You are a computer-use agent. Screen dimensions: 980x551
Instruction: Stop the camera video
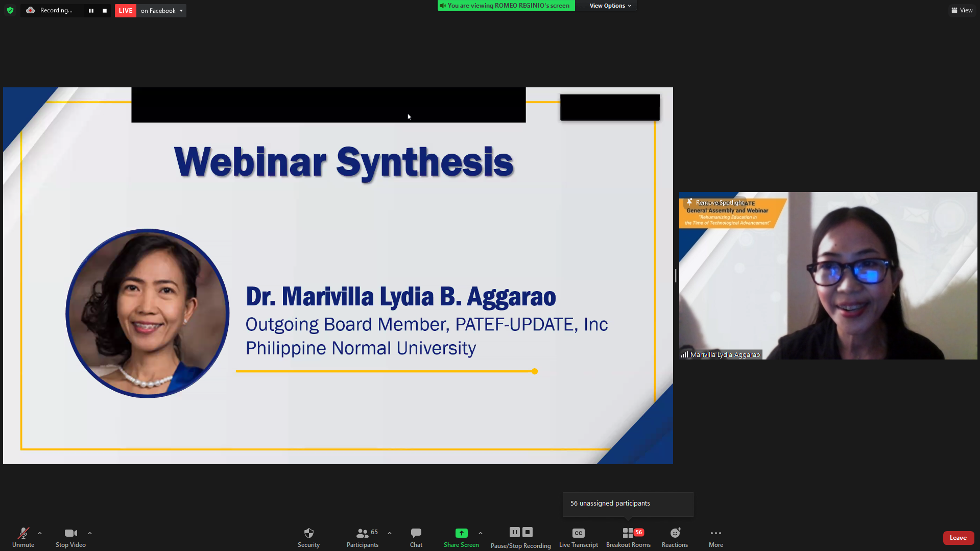[70, 537]
